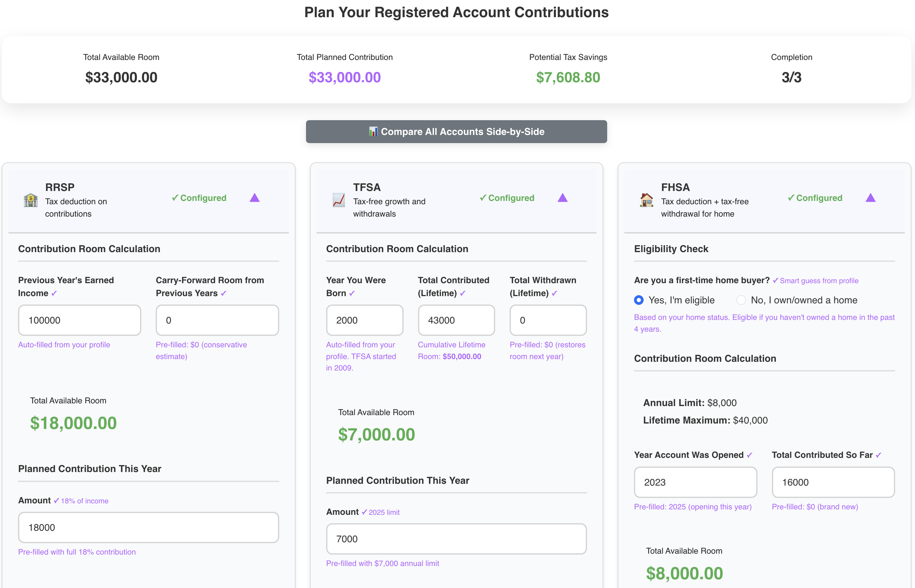Switch to the Compare All Accounts view

click(457, 131)
